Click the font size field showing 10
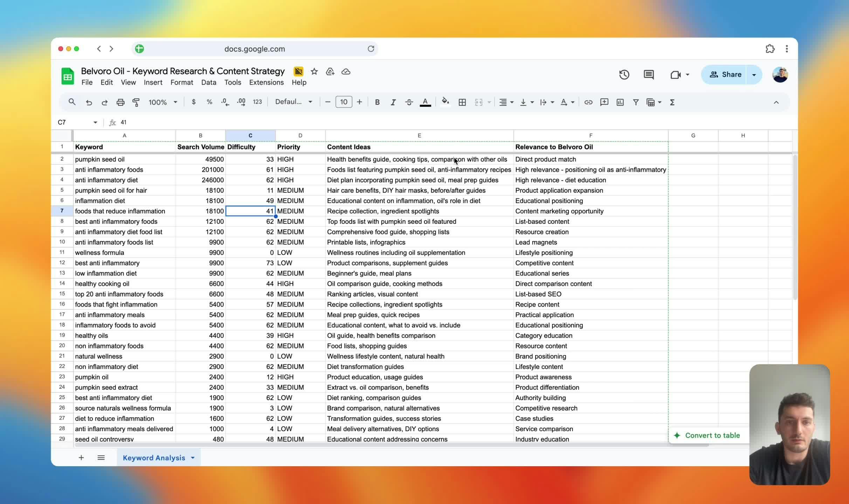Image resolution: width=849 pixels, height=504 pixels. click(x=344, y=102)
